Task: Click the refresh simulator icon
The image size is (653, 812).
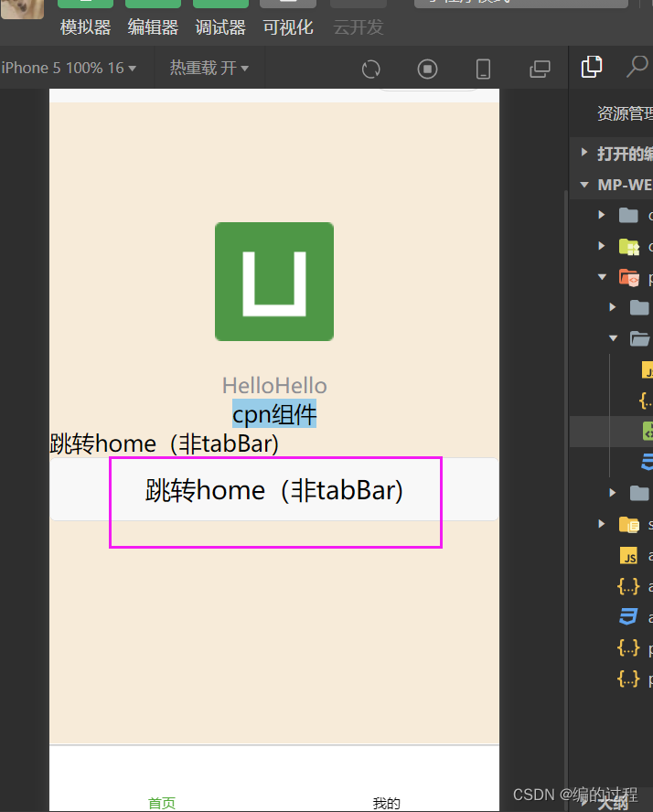Action: (x=370, y=69)
